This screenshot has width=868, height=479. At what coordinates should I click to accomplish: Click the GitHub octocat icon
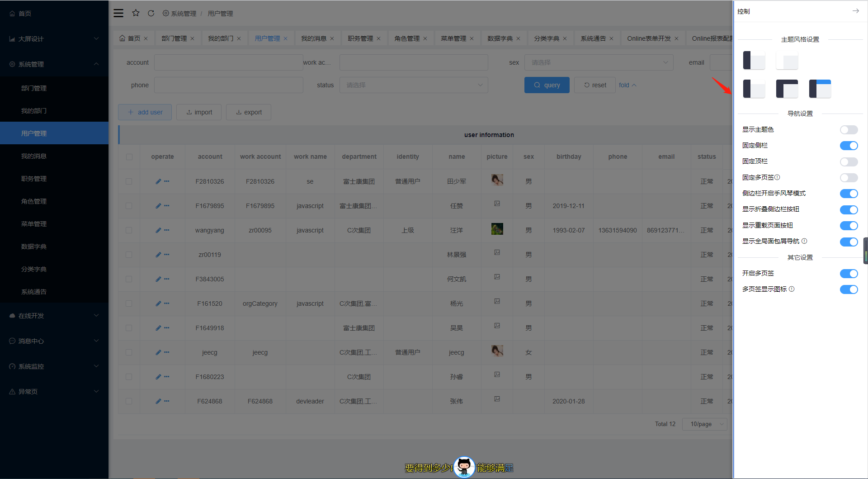pos(464,467)
